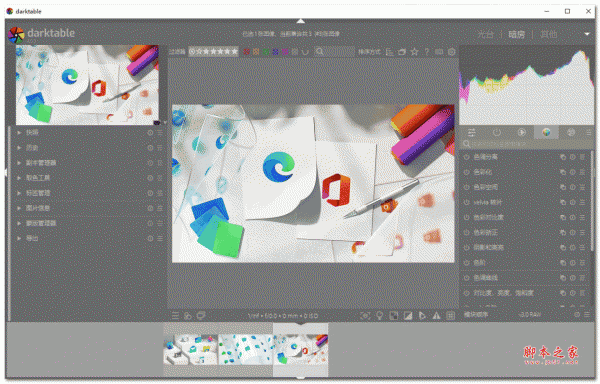Show the effects modules group tab
Viewport: 600px width, 384px height.
click(x=571, y=133)
